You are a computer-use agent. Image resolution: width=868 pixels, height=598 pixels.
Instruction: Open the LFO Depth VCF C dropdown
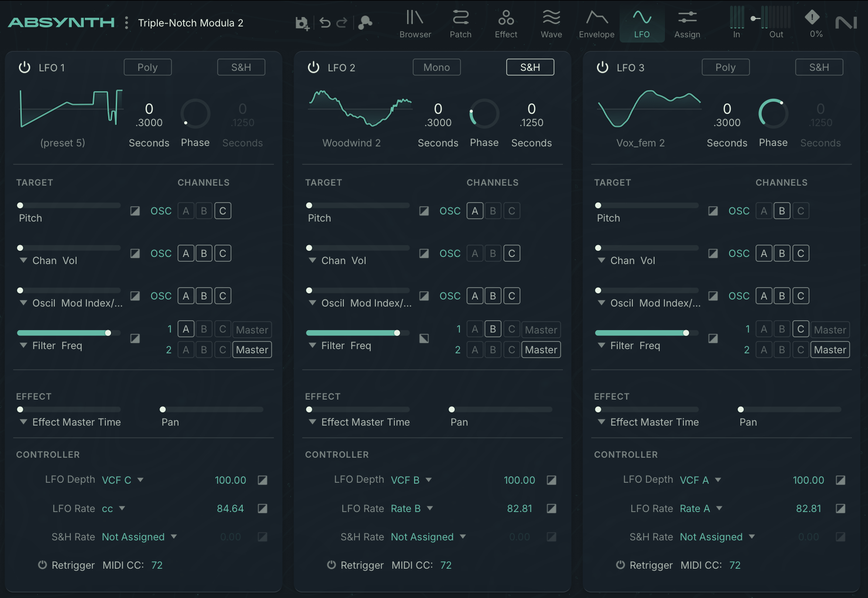tap(122, 480)
